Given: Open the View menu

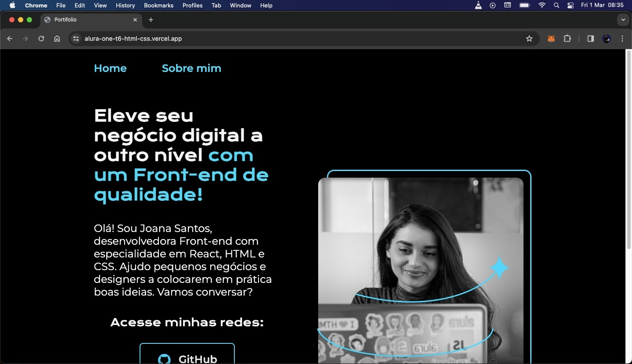Looking at the screenshot, I should point(101,5).
